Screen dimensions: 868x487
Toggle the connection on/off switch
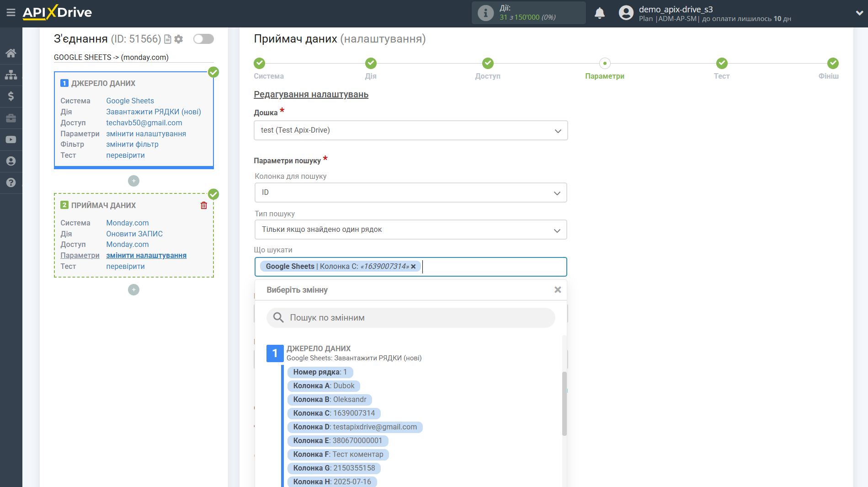(x=203, y=39)
